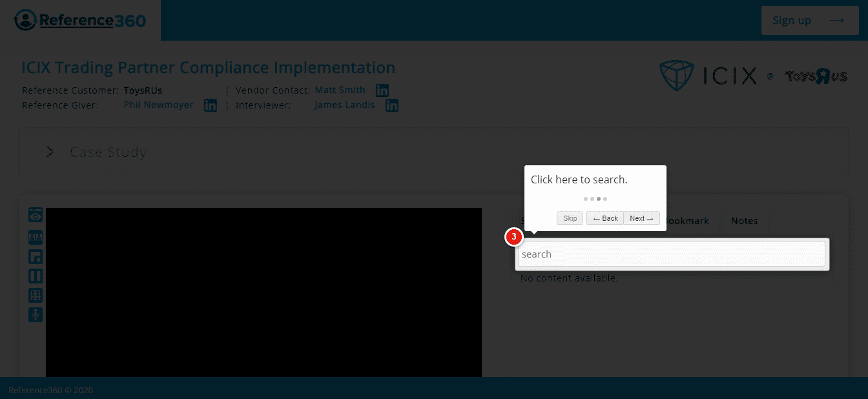Click the ICIX Trading Partner Compliance Implementation title

coord(209,68)
